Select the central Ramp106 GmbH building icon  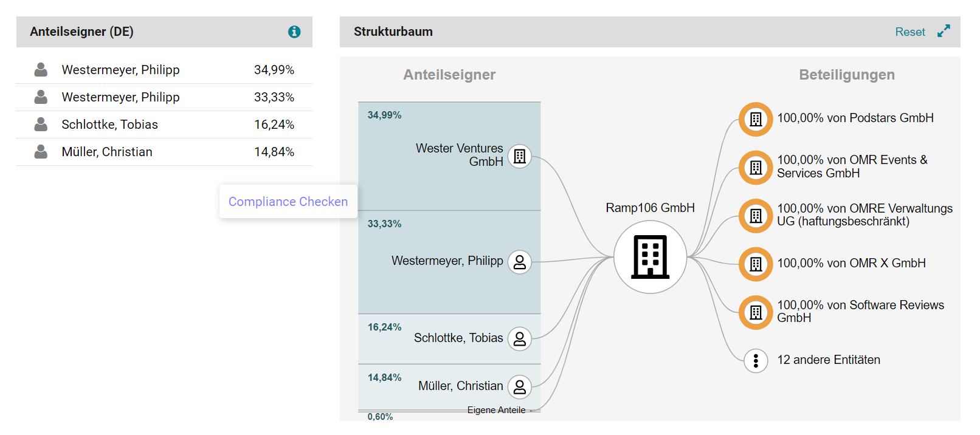(650, 257)
